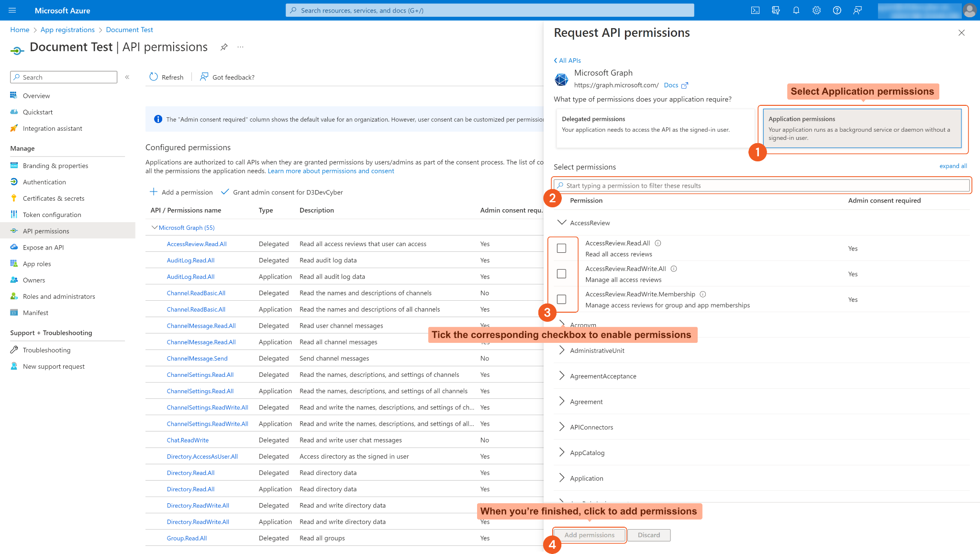The width and height of the screenshot is (980, 554).
Task: Open Cloud Shell icon in top bar
Action: click(755, 11)
